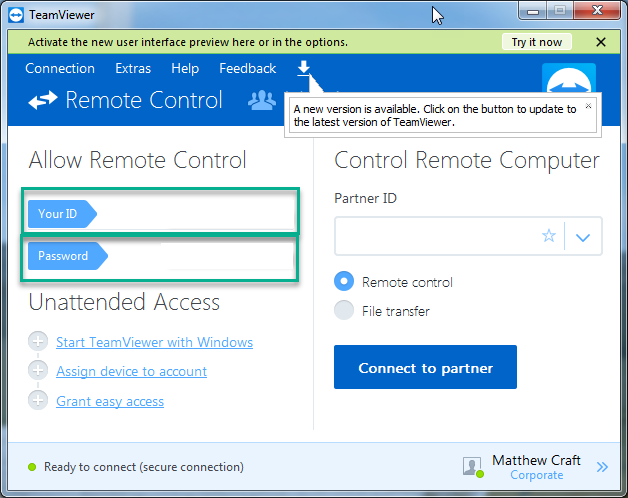Click Matthew Craft's profile avatar icon
The width and height of the screenshot is (628, 498).
(x=473, y=467)
